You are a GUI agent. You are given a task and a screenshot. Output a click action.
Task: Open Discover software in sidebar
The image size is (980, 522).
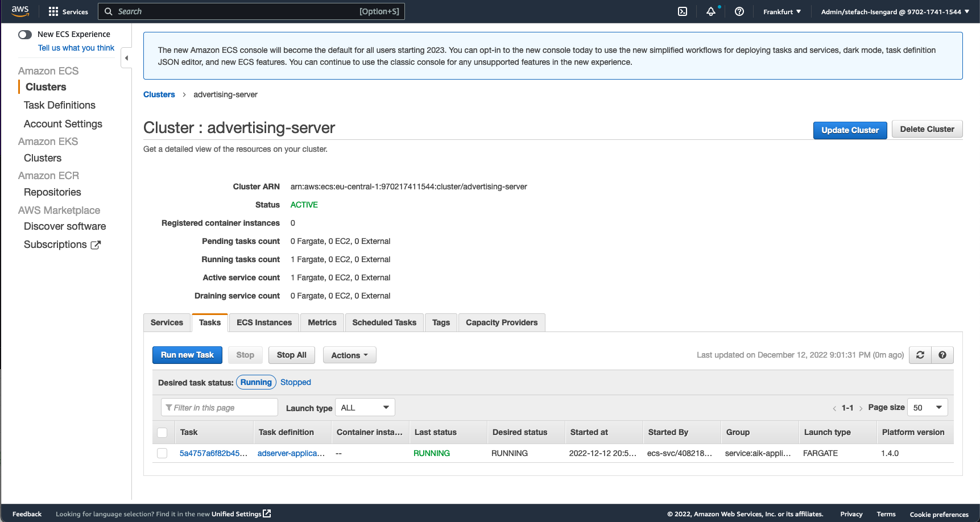[65, 226]
